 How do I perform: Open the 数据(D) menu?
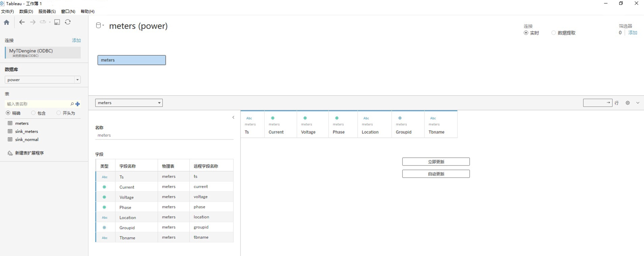[26, 11]
